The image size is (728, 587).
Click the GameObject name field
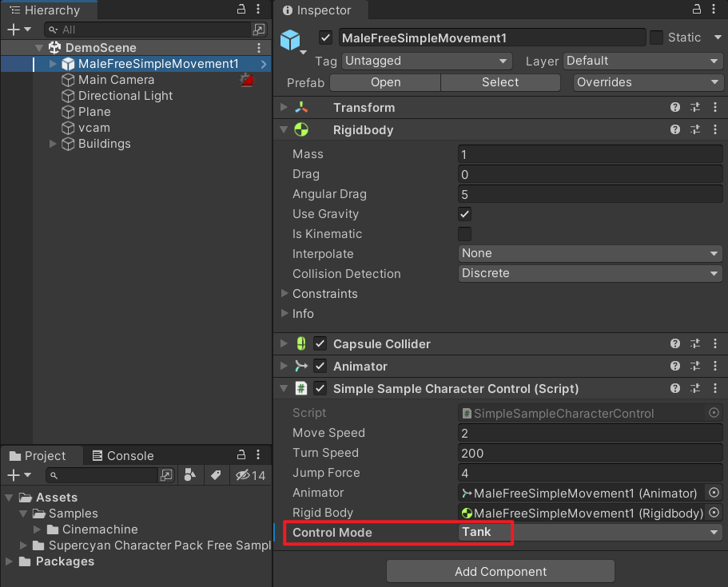(x=492, y=38)
